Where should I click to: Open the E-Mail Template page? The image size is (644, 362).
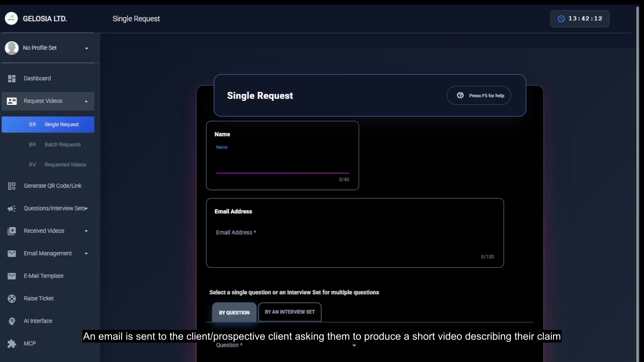coord(48,276)
